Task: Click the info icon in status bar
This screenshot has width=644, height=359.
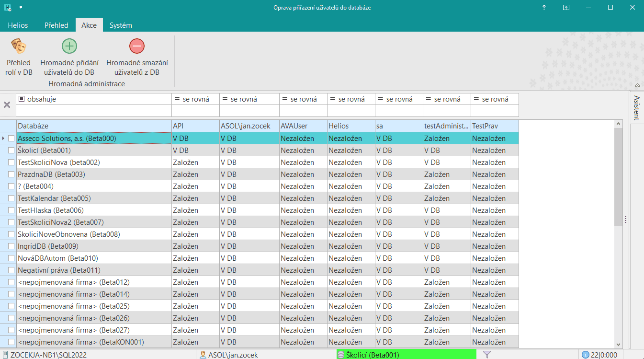Action: (x=586, y=355)
